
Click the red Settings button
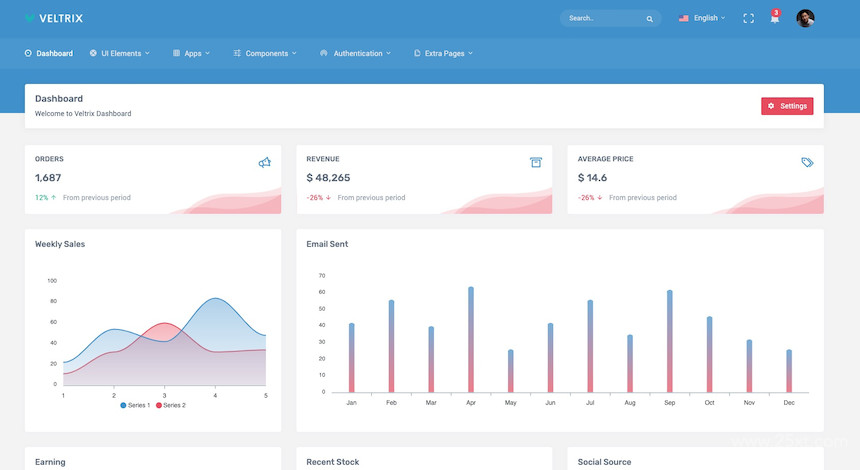(787, 106)
